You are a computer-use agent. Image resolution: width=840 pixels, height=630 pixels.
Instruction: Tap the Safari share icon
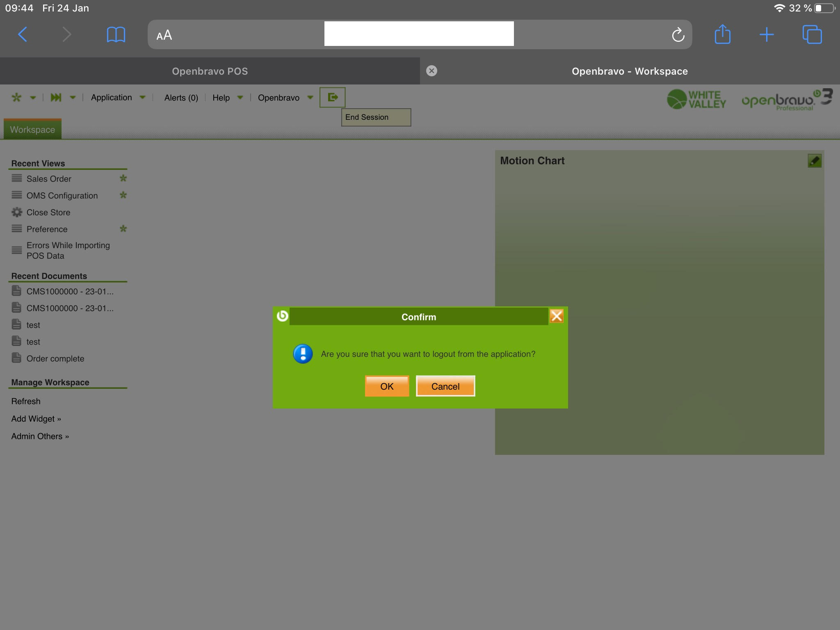pos(722,35)
